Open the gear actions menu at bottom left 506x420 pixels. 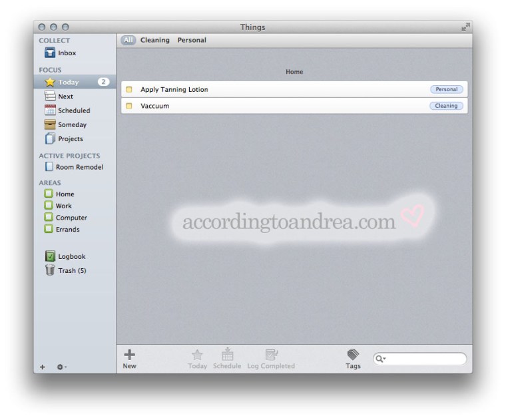click(x=61, y=367)
